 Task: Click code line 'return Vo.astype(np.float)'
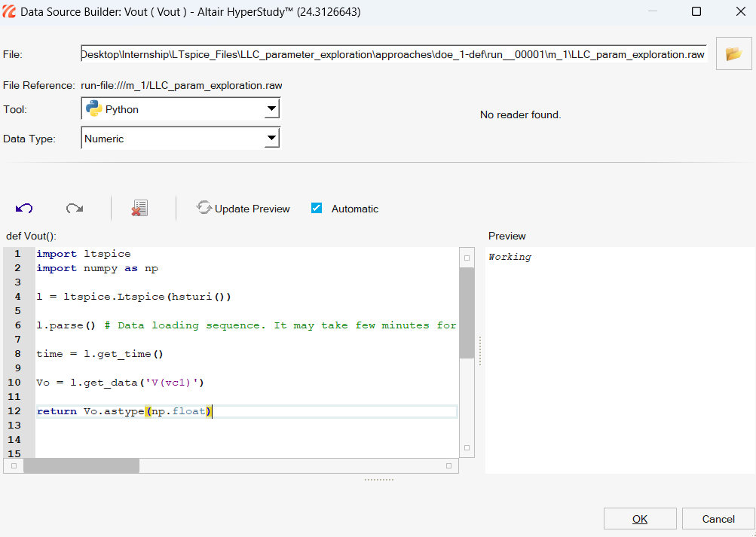coord(124,411)
